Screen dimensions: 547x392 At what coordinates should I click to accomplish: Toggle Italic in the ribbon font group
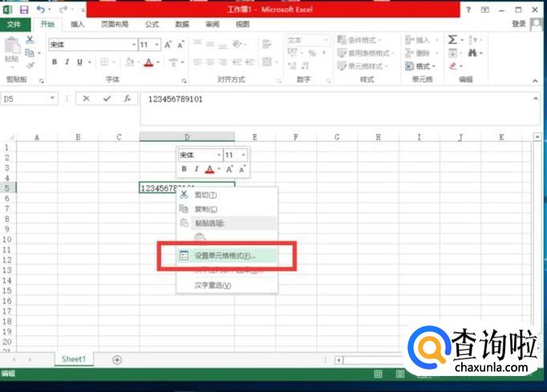click(x=67, y=62)
